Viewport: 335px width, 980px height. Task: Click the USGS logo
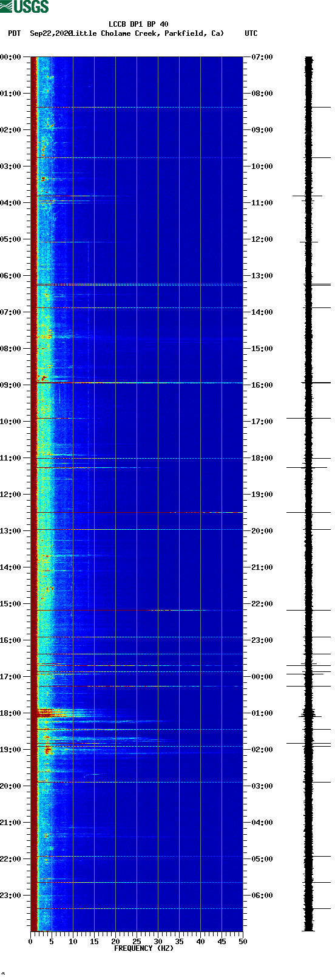pyautogui.click(x=24, y=7)
